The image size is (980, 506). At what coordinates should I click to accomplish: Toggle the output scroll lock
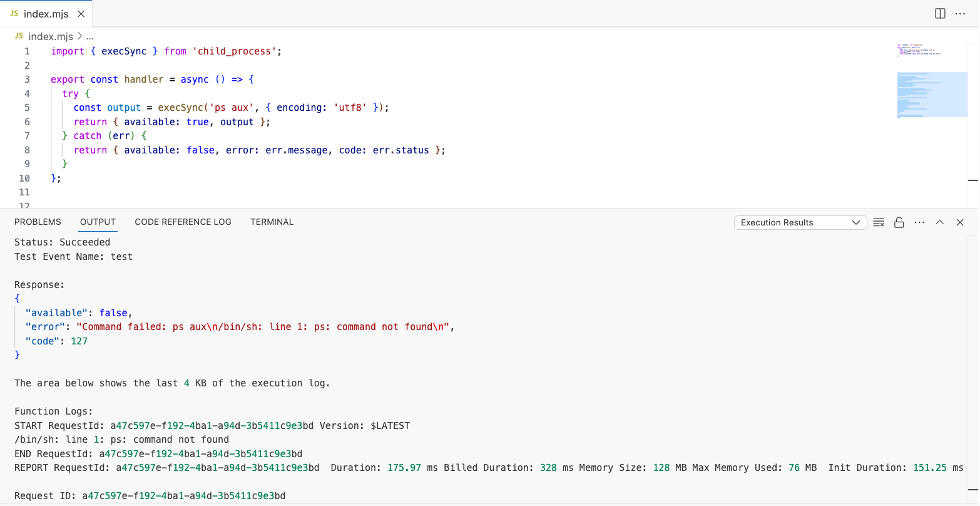coord(899,222)
